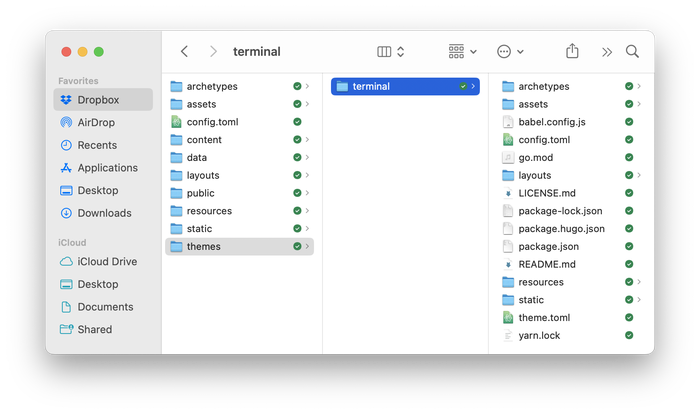Click sync status badge beside go.mod
Viewport: 700px width, 414px height.
click(629, 158)
